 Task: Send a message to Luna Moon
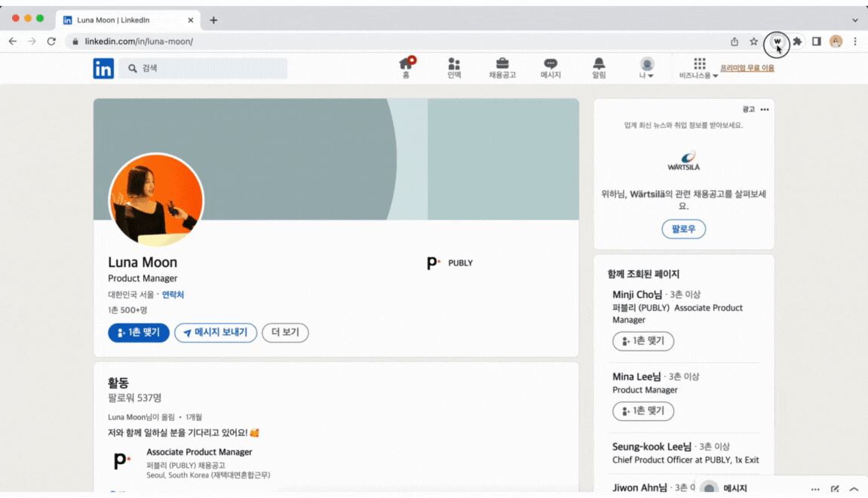216,332
